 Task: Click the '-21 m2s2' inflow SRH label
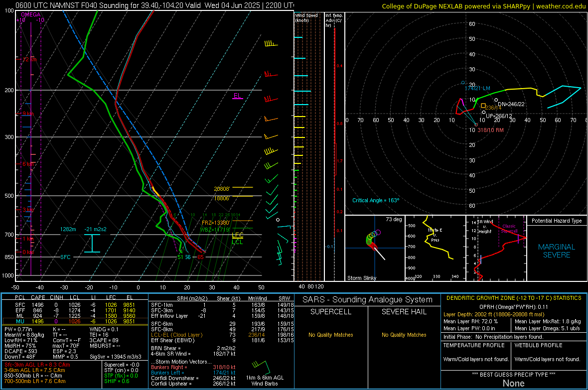pos(95,229)
